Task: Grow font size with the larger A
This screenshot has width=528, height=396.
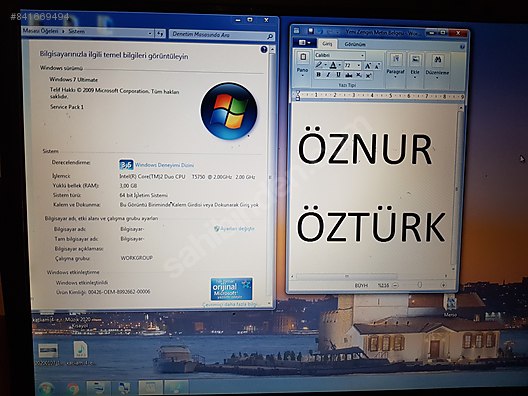Action: coord(368,65)
